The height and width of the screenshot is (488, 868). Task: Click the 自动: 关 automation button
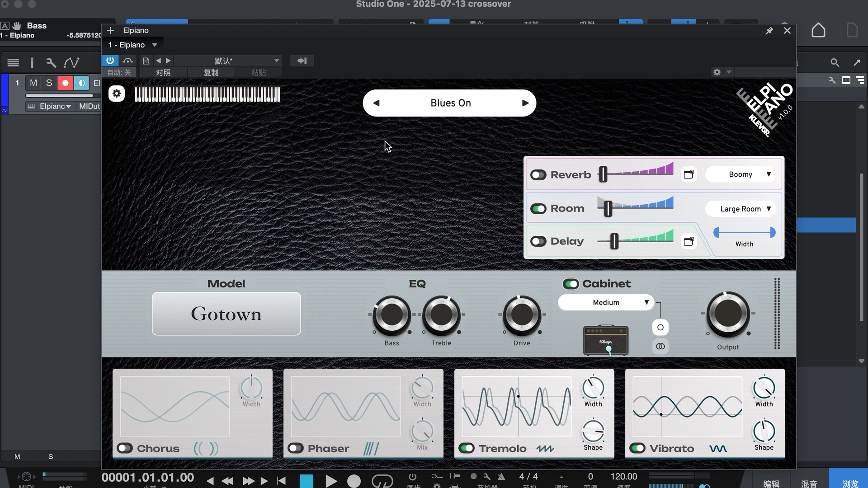[x=119, y=72]
